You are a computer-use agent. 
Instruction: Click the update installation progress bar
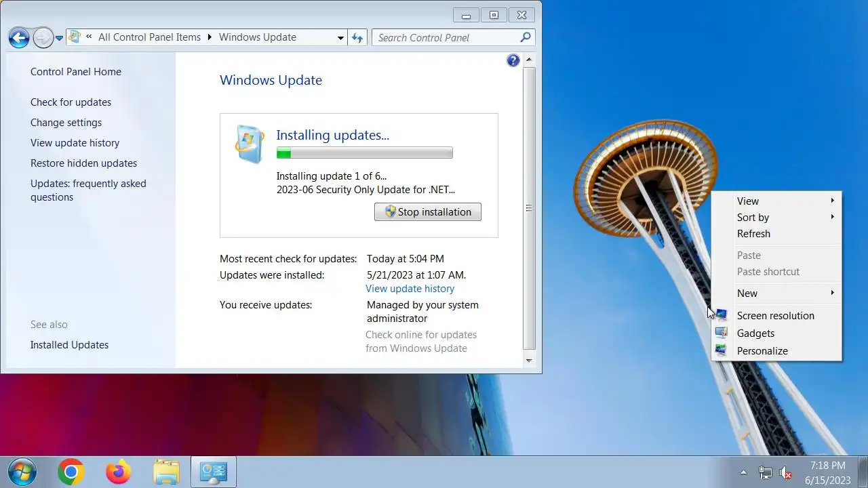coord(365,153)
